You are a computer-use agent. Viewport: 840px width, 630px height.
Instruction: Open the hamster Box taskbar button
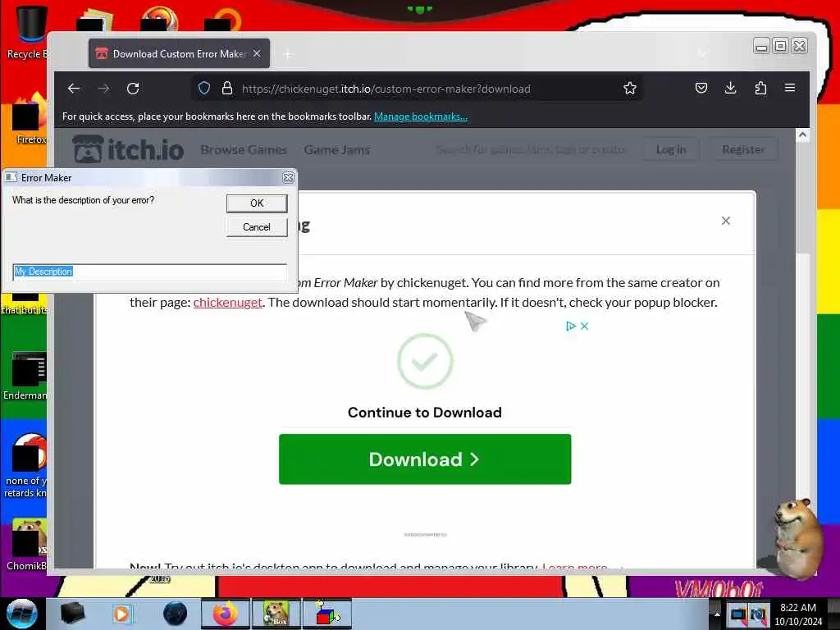(x=276, y=614)
